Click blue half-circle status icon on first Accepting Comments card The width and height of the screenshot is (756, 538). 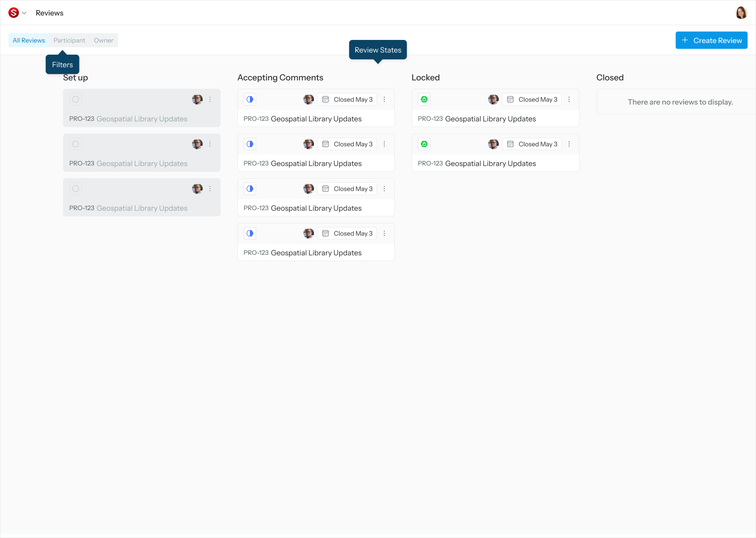pos(250,99)
